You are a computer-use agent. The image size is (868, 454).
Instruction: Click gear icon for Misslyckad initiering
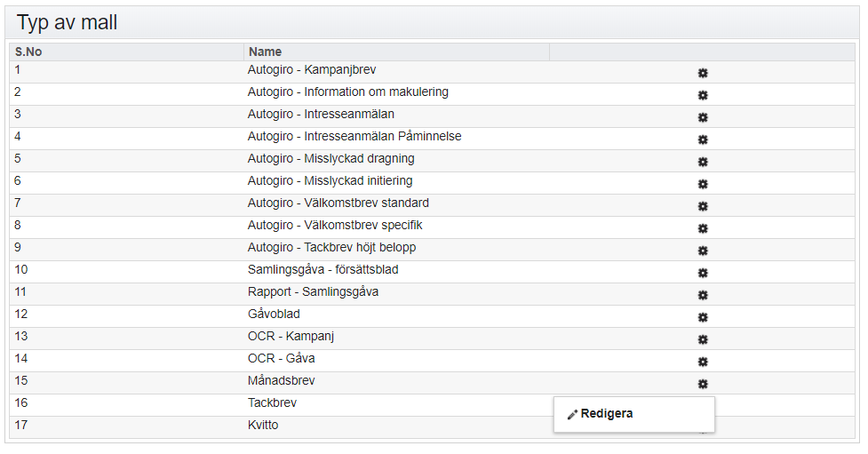pos(703,184)
